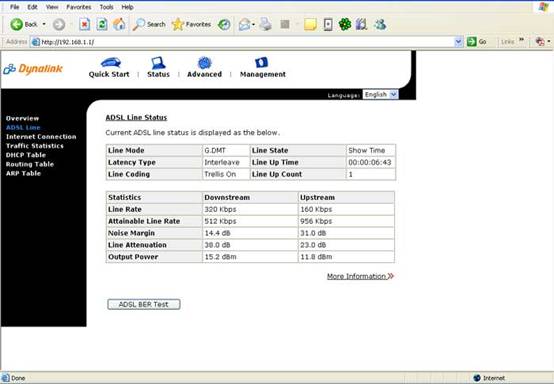Viewport: 554px width, 384px height.
Task: Click the yellow note toolbar icon
Action: pos(310,24)
